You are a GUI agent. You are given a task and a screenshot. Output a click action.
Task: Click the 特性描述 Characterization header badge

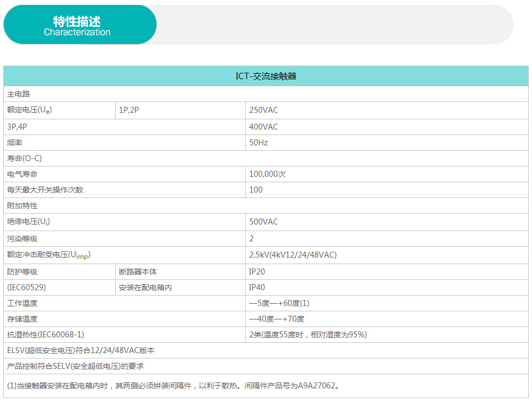(80, 24)
